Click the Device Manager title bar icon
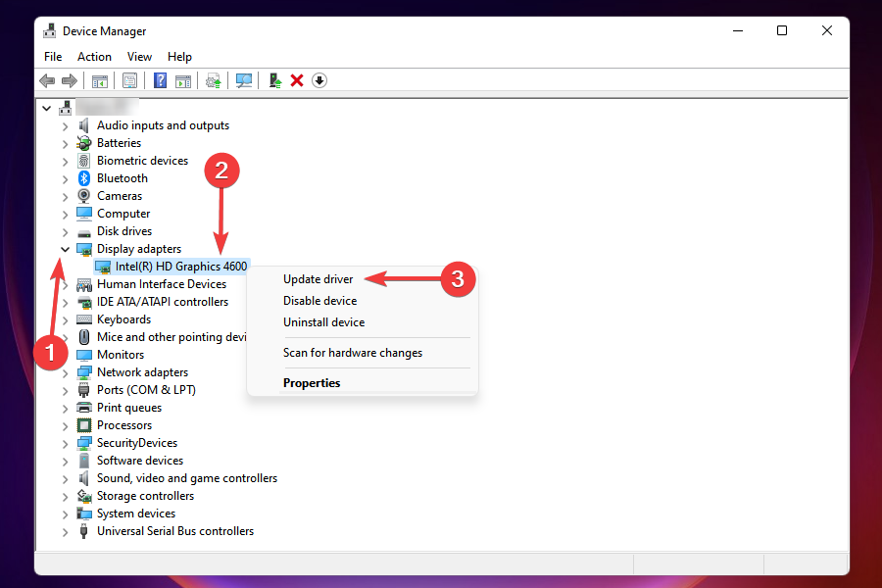882x588 pixels. (x=50, y=31)
